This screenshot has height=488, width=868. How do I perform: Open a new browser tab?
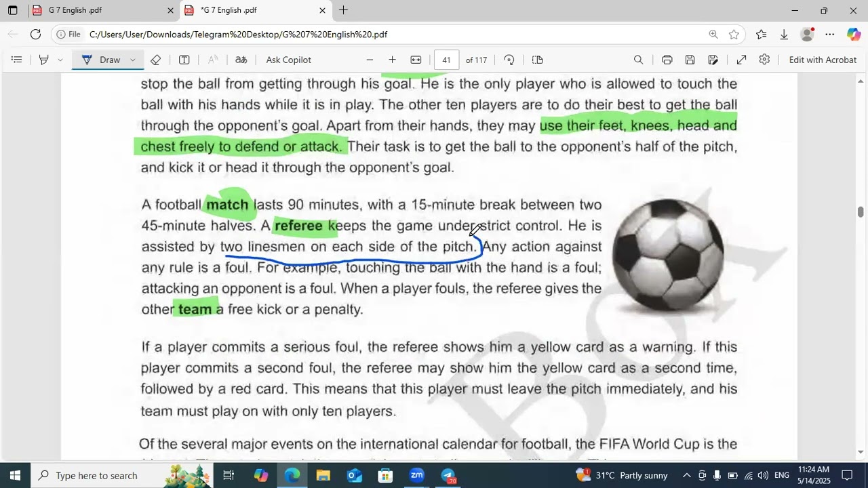pos(343,10)
